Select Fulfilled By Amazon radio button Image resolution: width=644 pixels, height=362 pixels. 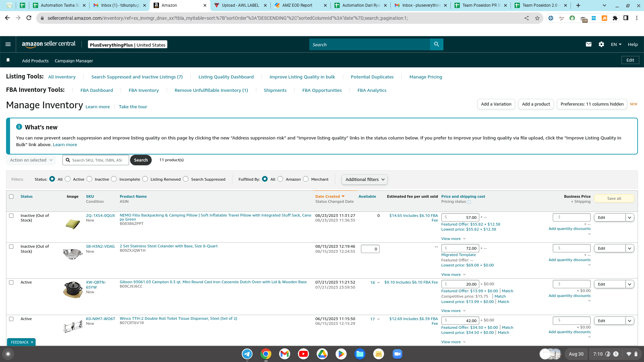pyautogui.click(x=280, y=179)
